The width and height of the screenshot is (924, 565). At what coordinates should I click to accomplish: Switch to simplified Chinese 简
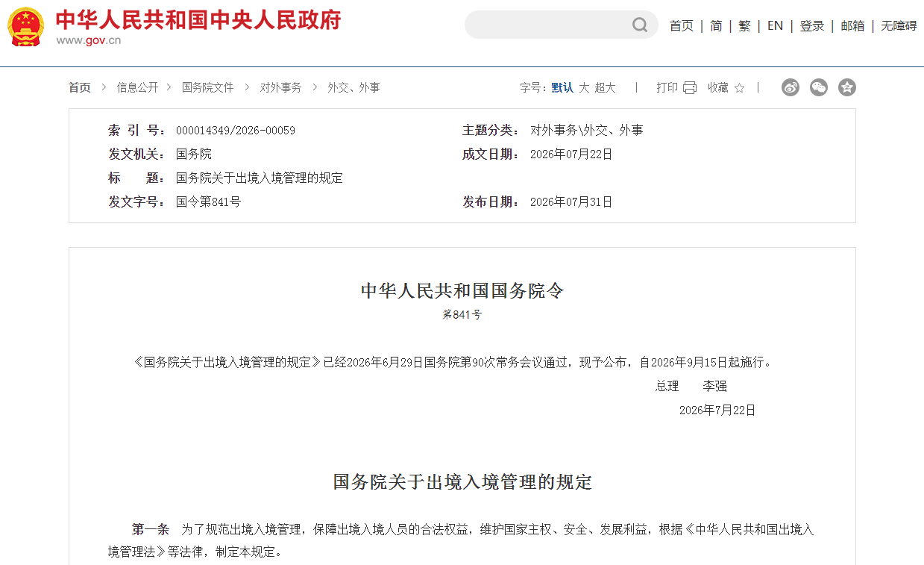pos(716,26)
